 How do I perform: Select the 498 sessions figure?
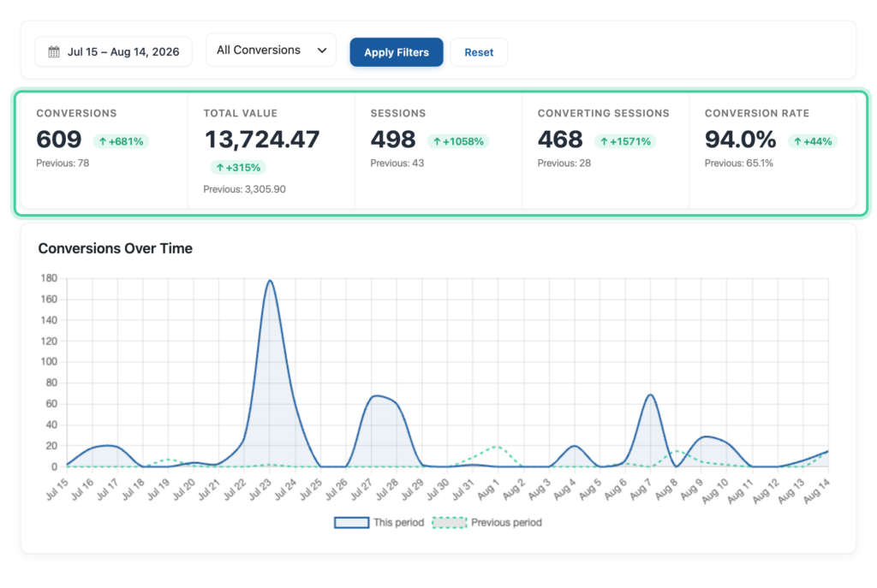(x=393, y=140)
